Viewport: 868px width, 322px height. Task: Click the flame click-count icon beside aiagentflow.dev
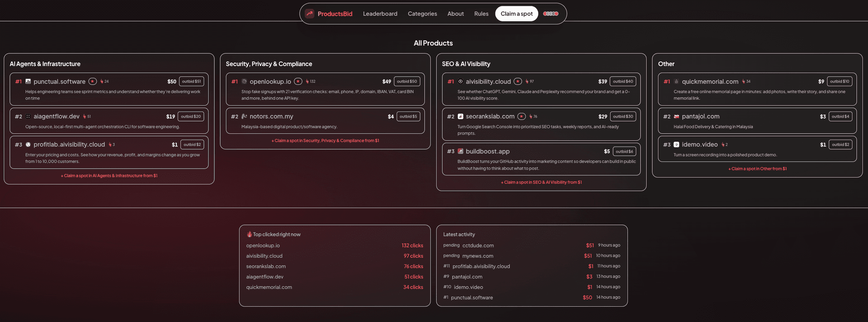85,116
